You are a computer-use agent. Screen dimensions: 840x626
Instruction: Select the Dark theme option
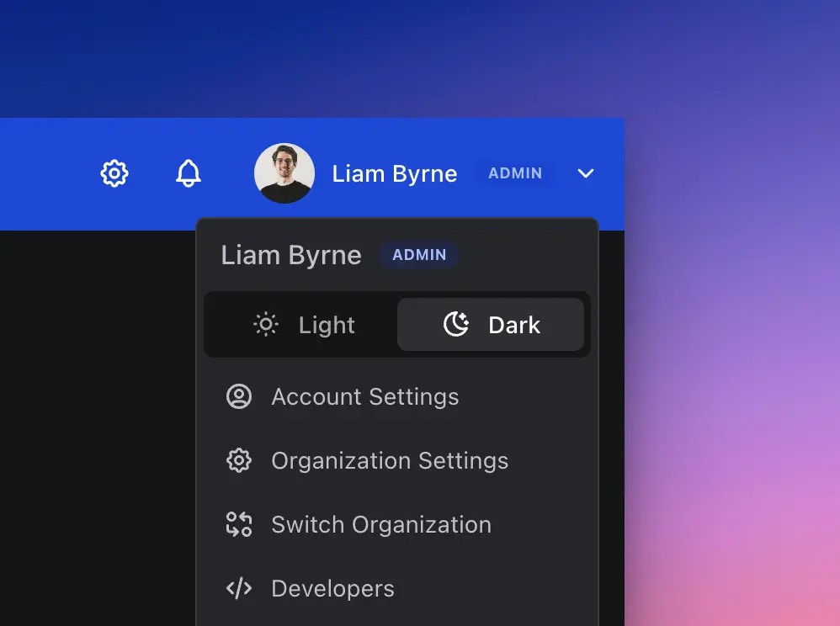pyautogui.click(x=491, y=325)
